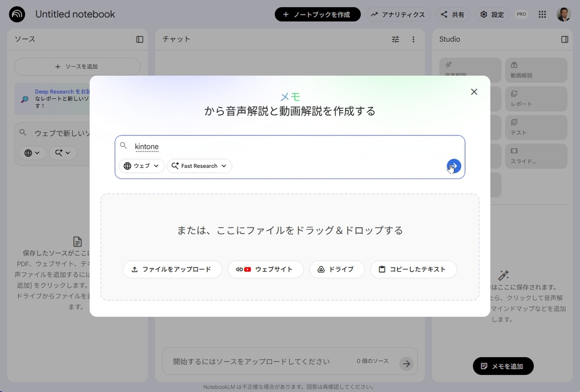This screenshot has height=392, width=580.
Task: Click the PRO badge
Action: coord(522,14)
